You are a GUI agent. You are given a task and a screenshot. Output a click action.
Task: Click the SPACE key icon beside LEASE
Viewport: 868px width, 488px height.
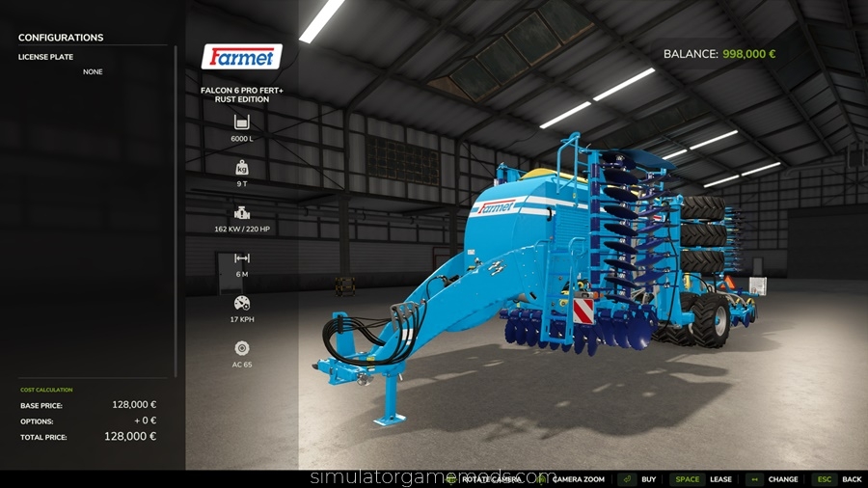(687, 479)
